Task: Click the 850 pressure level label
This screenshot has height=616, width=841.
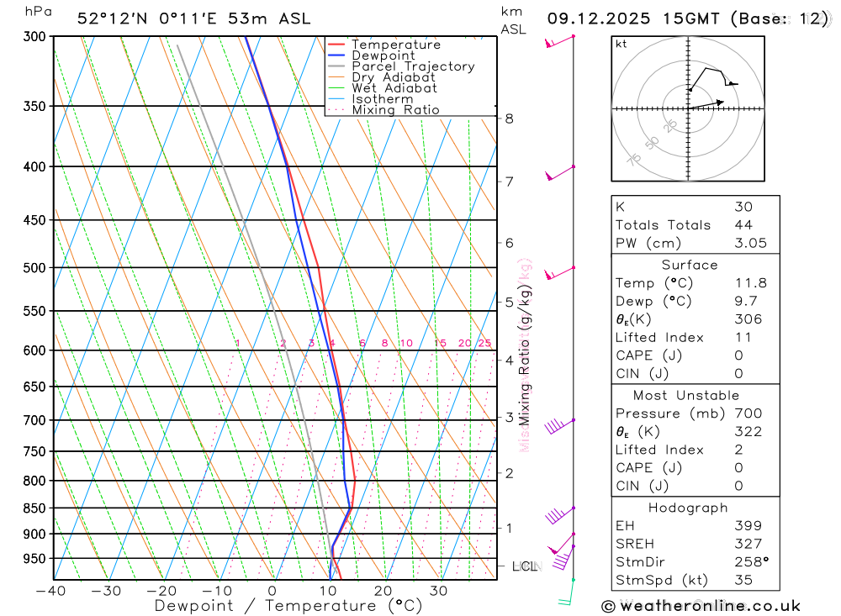Action: 34,508
